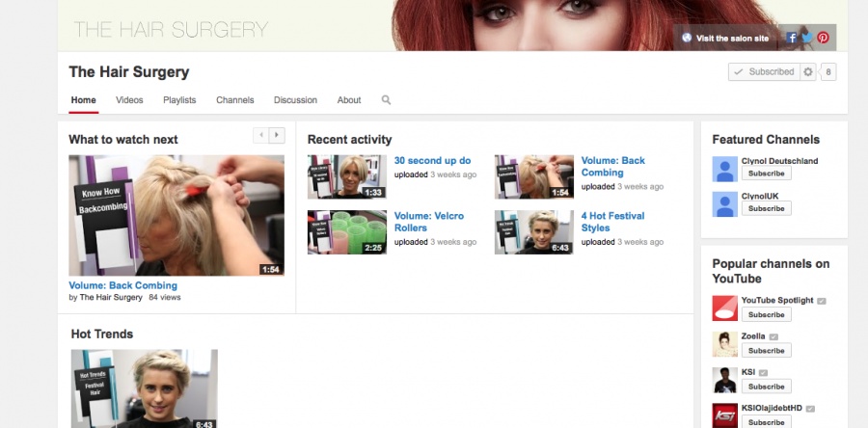
Task: Open '4 Hot Festival Styles' title link
Action: click(612, 222)
